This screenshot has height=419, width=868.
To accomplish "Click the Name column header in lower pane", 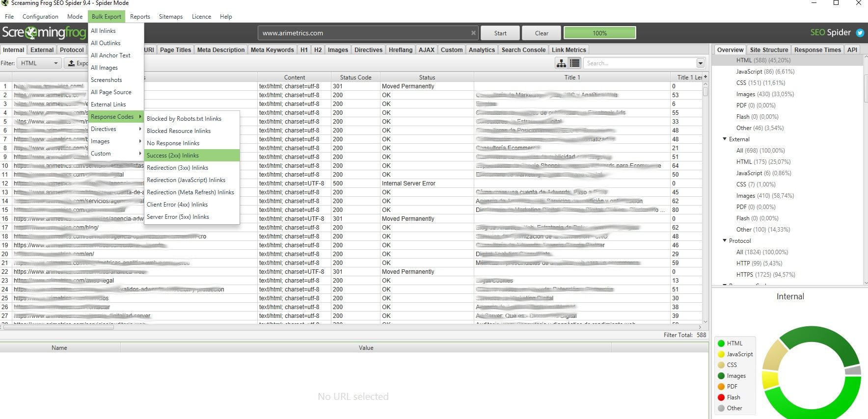I will coord(59,347).
